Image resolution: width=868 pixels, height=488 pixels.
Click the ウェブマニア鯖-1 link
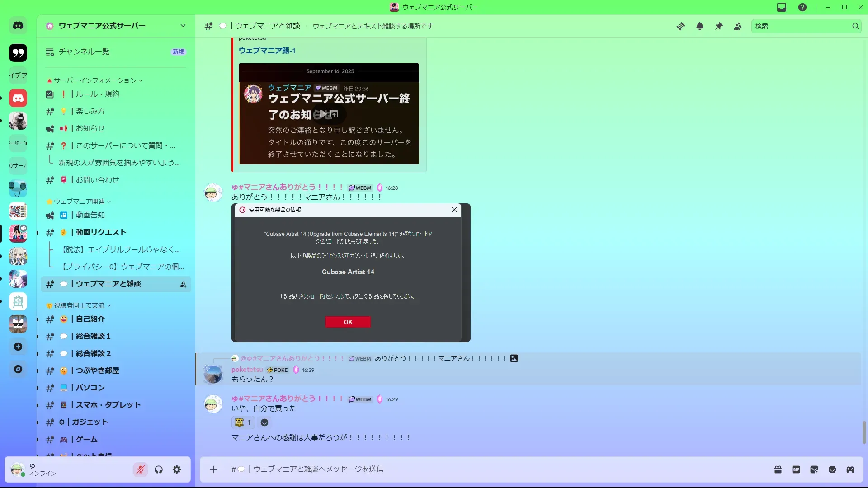coord(267,51)
